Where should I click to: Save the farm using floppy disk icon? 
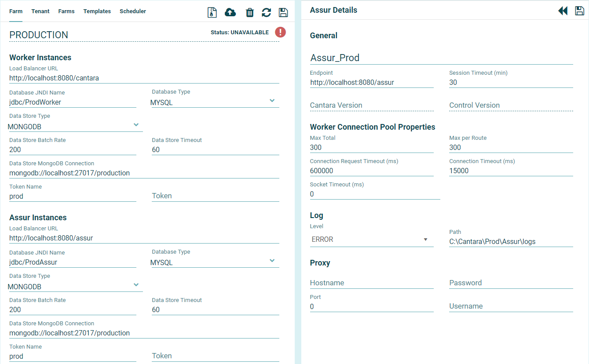click(x=283, y=12)
